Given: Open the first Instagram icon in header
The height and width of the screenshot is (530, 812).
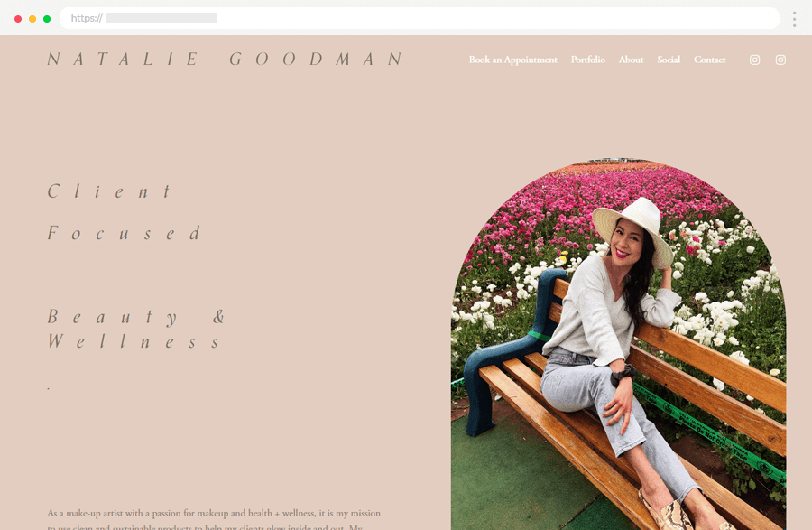Looking at the screenshot, I should click(754, 60).
